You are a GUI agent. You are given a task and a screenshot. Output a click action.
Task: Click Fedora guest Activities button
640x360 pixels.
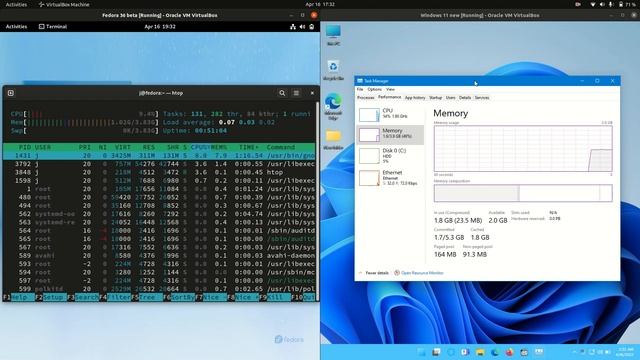[16, 27]
